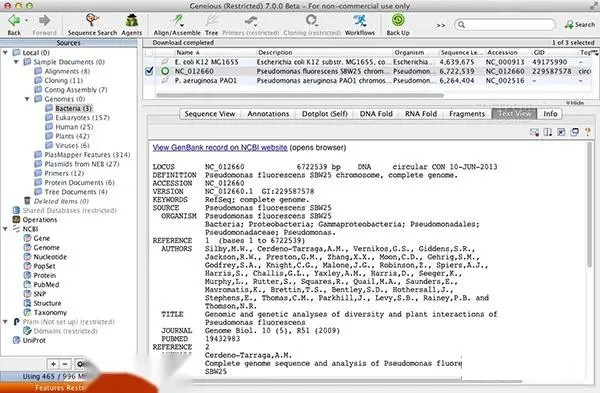
Task: Focus the toolbar search field
Action: [x=505, y=24]
